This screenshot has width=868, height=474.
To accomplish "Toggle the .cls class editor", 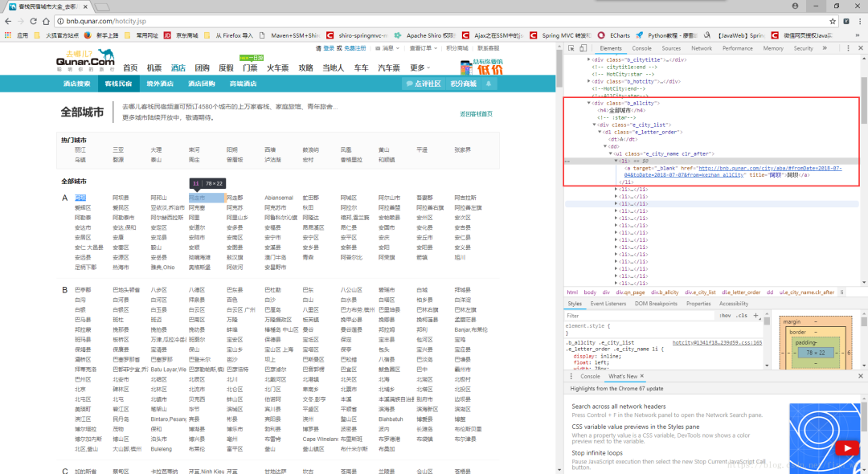I will [741, 315].
